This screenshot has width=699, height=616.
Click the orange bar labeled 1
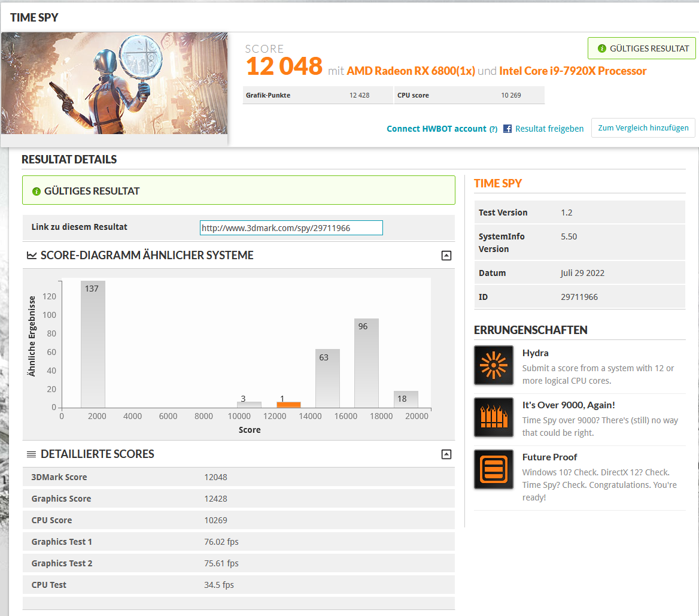point(288,405)
